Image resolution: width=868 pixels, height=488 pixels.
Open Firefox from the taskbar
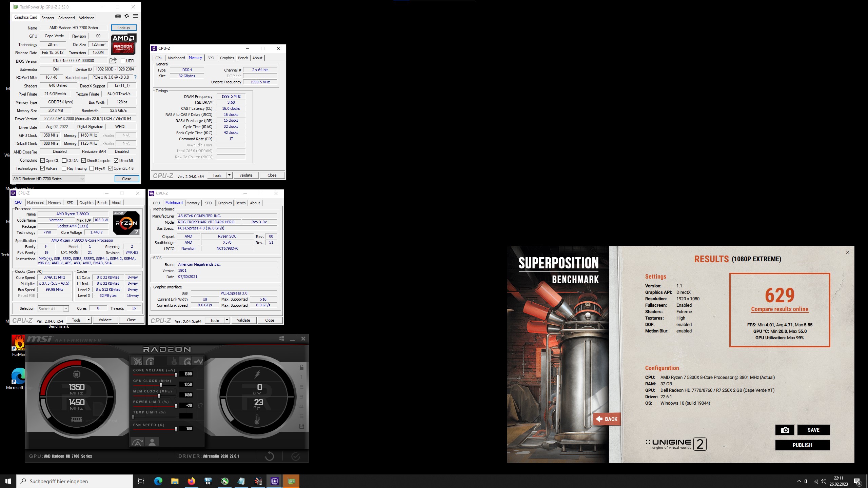pyautogui.click(x=191, y=481)
